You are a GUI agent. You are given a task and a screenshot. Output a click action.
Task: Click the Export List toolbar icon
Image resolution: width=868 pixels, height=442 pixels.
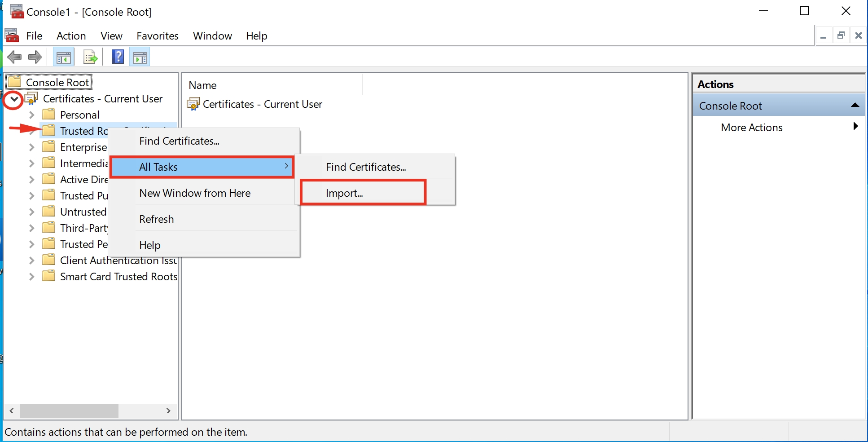91,57
